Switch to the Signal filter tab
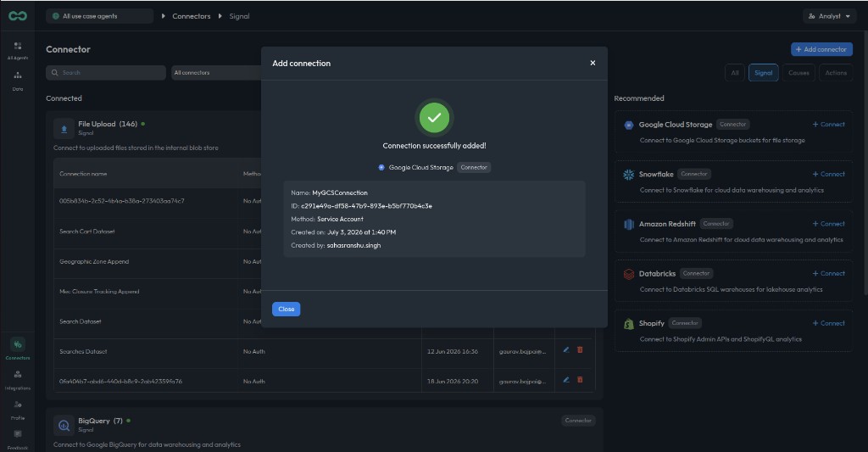This screenshot has height=452, width=868. pos(764,73)
